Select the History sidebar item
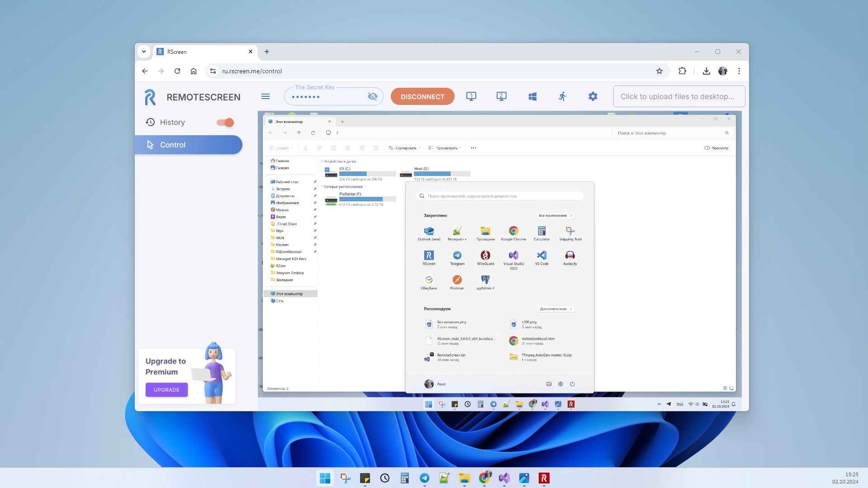Viewport: 868px width, 488px height. 172,122
